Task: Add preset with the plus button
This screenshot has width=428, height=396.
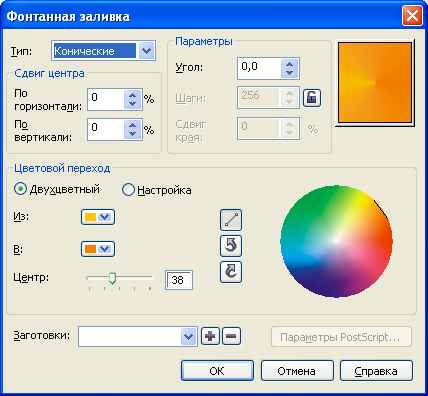Action: [210, 336]
